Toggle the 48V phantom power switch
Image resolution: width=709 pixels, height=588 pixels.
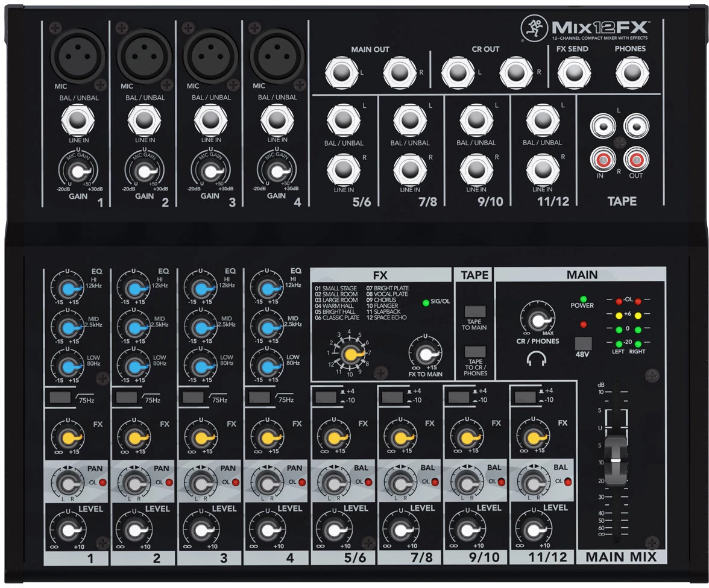[582, 344]
